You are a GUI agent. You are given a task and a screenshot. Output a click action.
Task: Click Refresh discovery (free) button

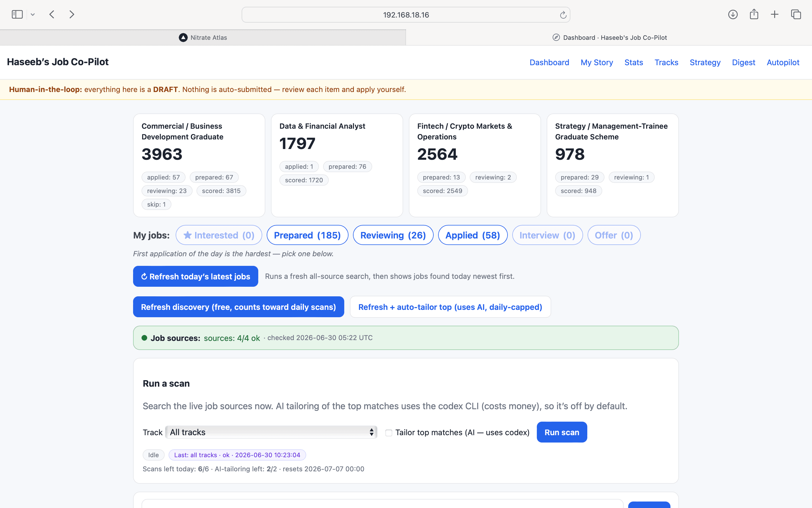[x=239, y=307]
